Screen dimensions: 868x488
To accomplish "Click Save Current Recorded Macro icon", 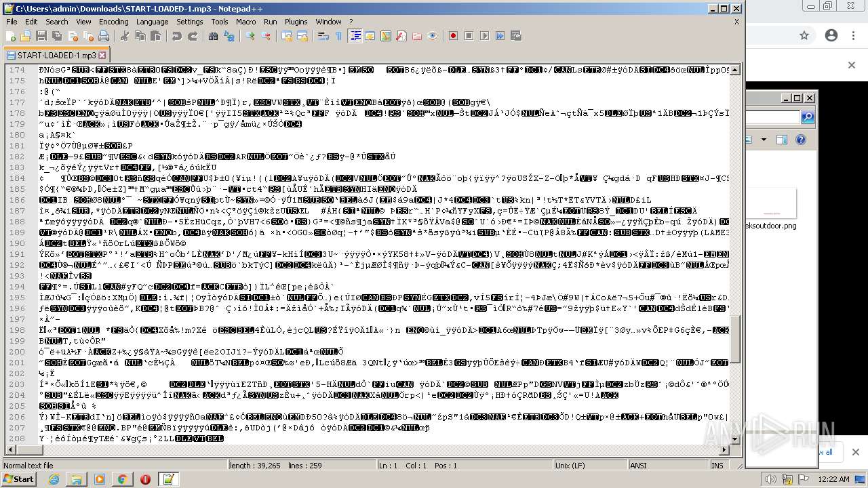I will [x=516, y=36].
